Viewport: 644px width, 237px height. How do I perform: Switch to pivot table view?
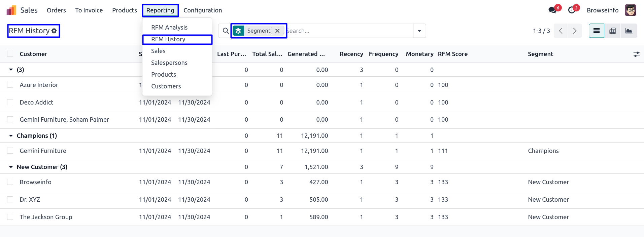click(612, 31)
